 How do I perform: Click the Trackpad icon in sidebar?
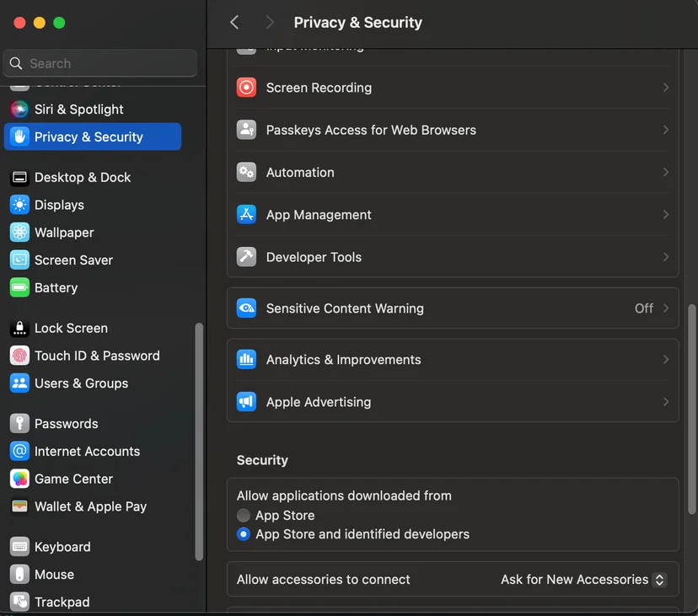[x=19, y=603]
